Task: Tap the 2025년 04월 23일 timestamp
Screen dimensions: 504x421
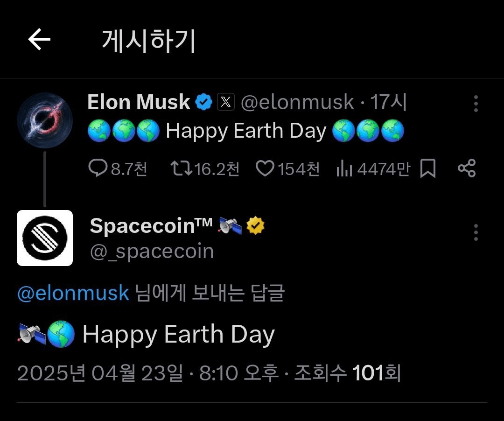Action: 100,373
